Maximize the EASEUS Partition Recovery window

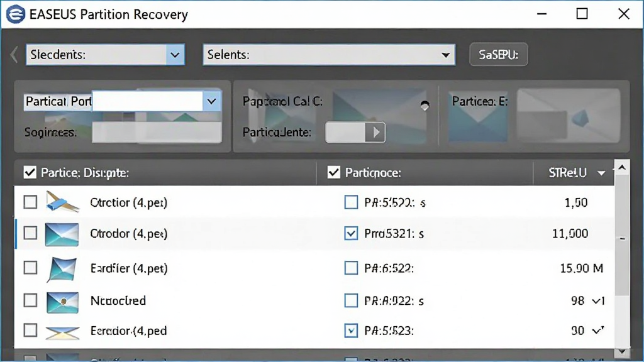click(582, 14)
